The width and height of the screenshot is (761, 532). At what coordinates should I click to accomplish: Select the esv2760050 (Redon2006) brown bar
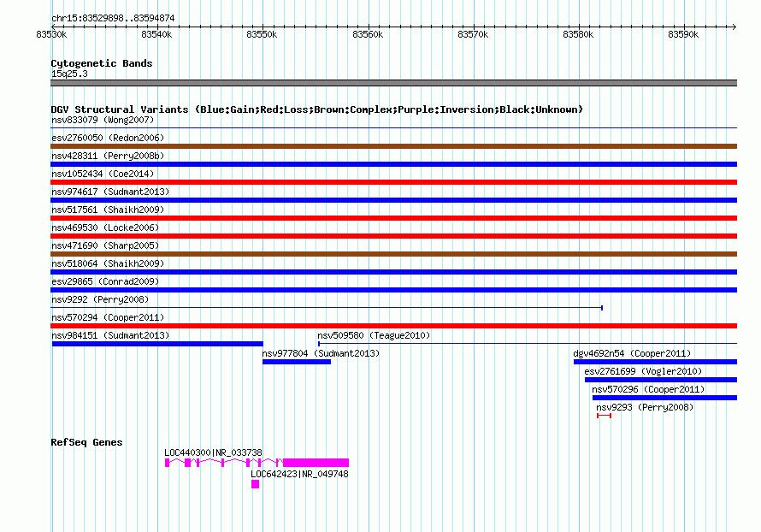click(393, 146)
